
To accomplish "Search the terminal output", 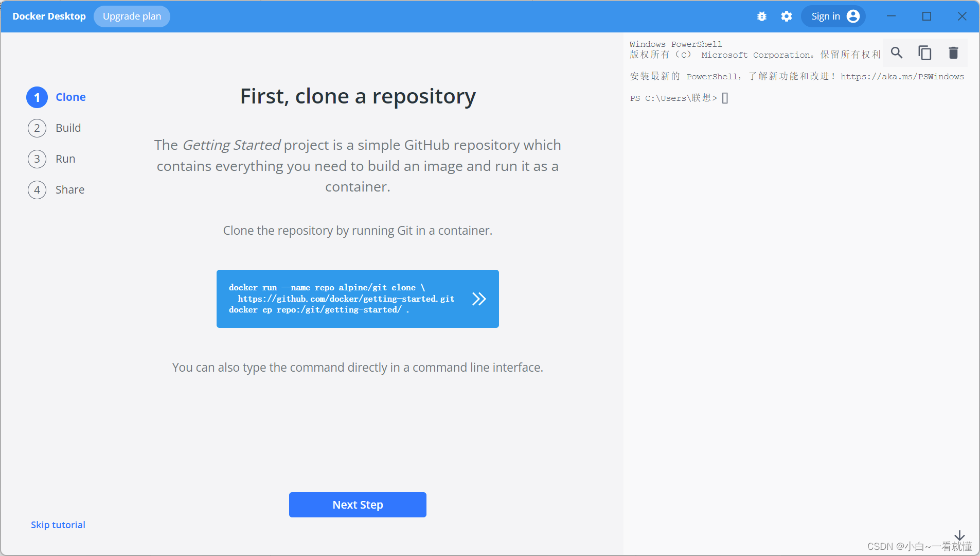I will point(897,53).
